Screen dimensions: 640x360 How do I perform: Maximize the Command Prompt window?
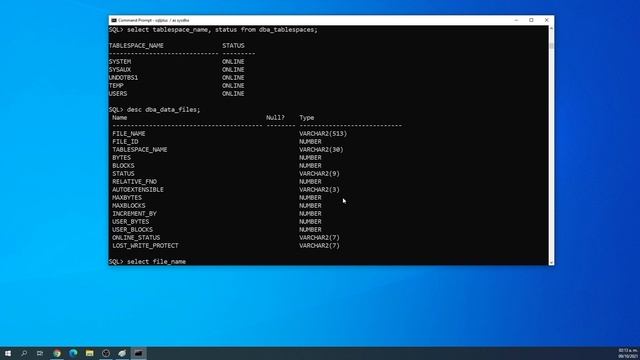point(531,20)
